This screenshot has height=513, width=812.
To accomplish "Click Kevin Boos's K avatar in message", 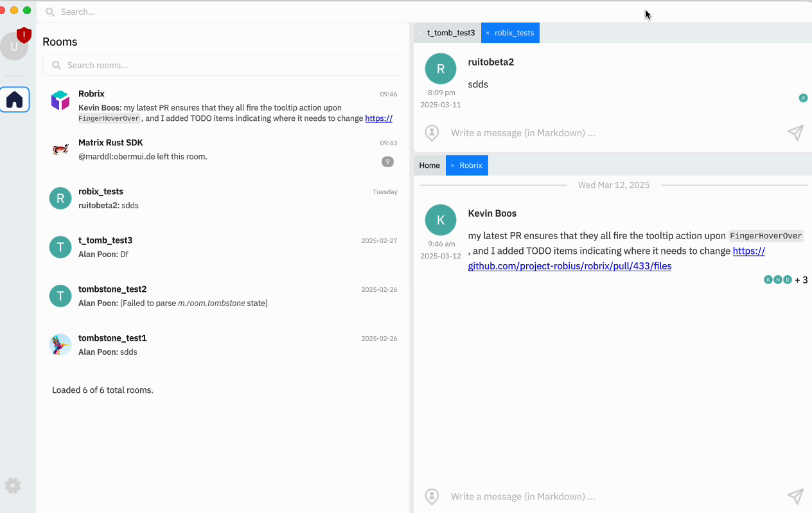I will 441,221.
